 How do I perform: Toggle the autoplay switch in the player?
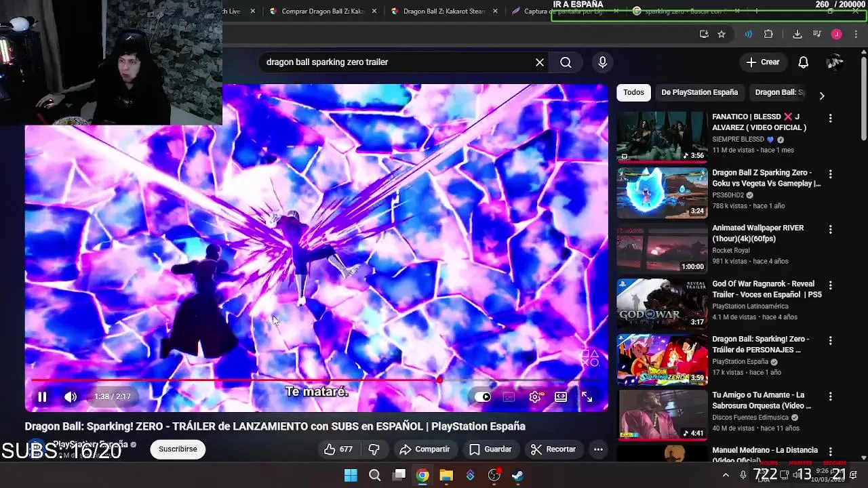click(483, 397)
